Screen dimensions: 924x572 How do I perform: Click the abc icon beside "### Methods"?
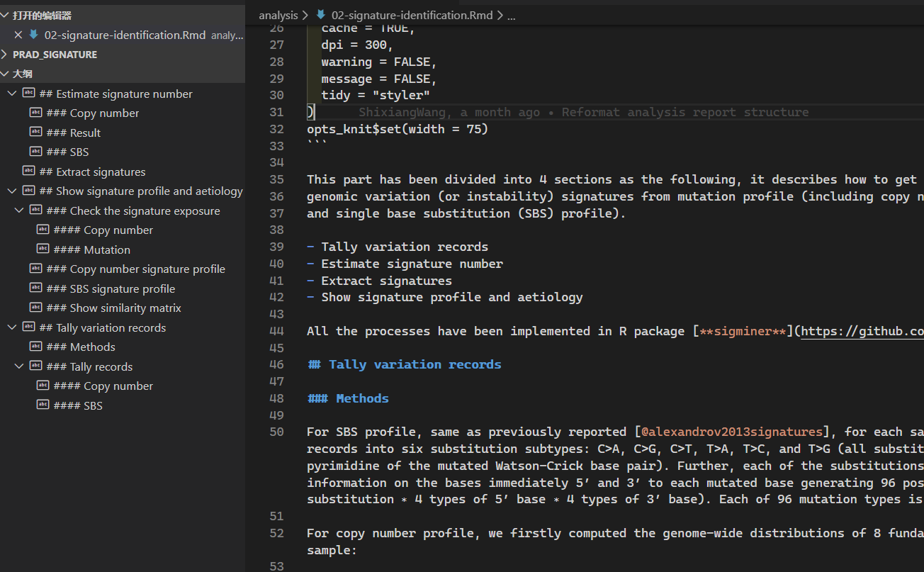tap(36, 347)
